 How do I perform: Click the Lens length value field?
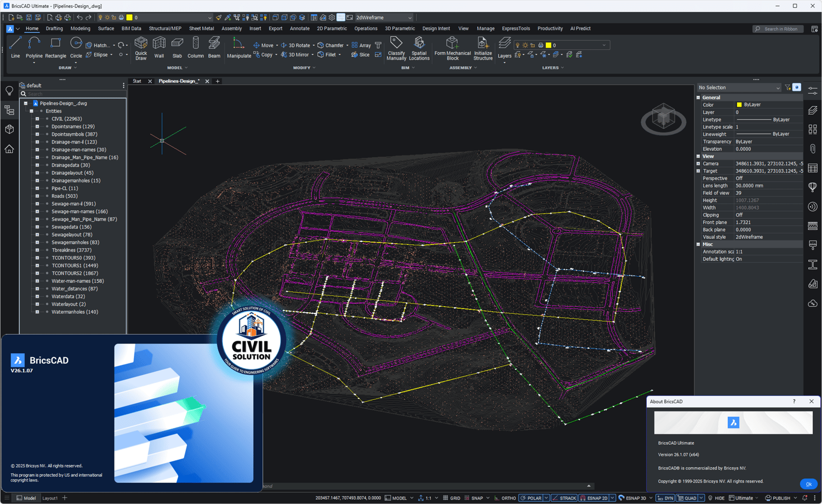[x=769, y=186]
